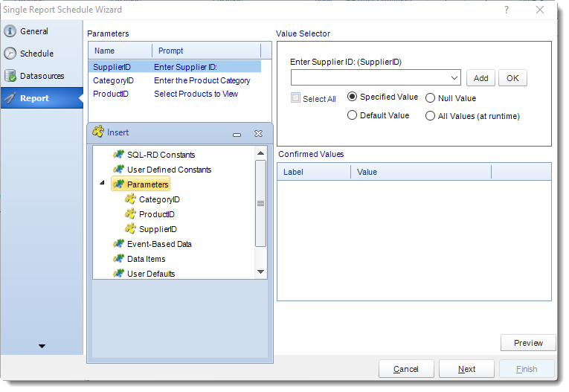This screenshot has height=392, width=569.
Task: Choose the Specified Value radio option
Action: (x=352, y=97)
